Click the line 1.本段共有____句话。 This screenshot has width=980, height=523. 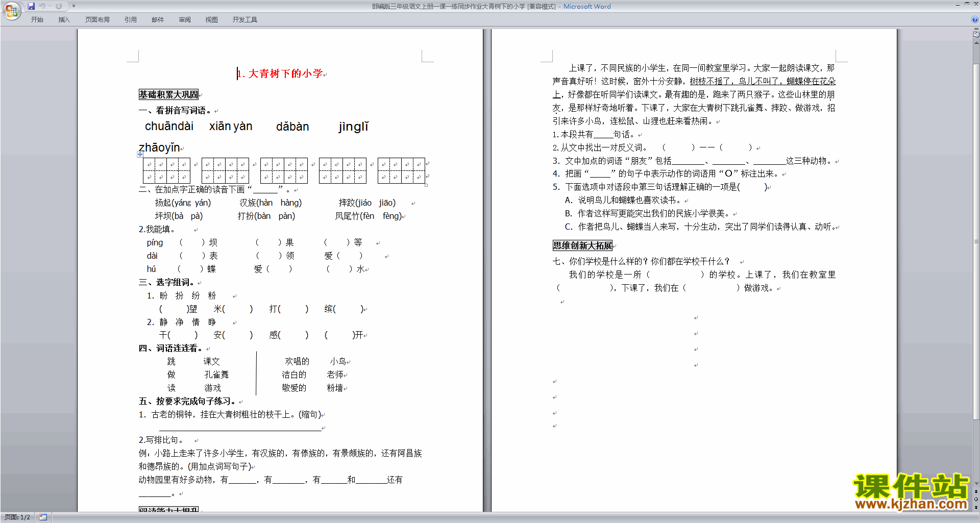[x=594, y=135]
